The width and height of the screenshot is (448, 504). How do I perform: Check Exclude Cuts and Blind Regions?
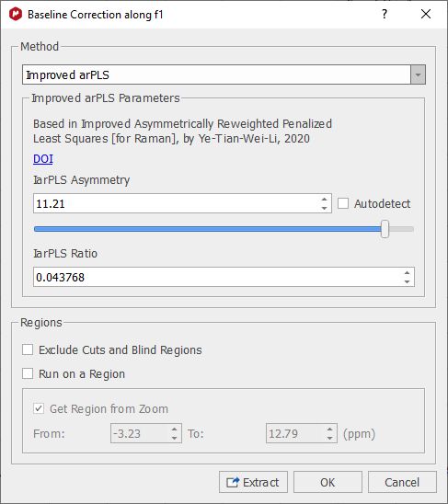tap(28, 349)
